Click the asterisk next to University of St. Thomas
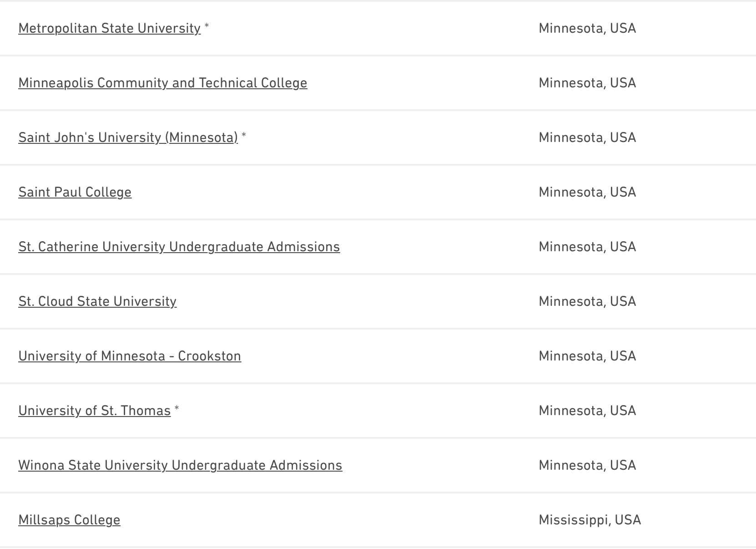Viewport: 756px width, 549px height. tap(177, 409)
